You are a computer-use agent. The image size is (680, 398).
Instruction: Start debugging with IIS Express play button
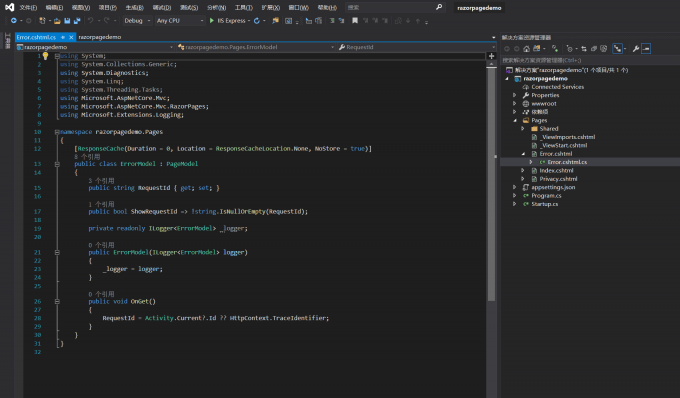212,20
